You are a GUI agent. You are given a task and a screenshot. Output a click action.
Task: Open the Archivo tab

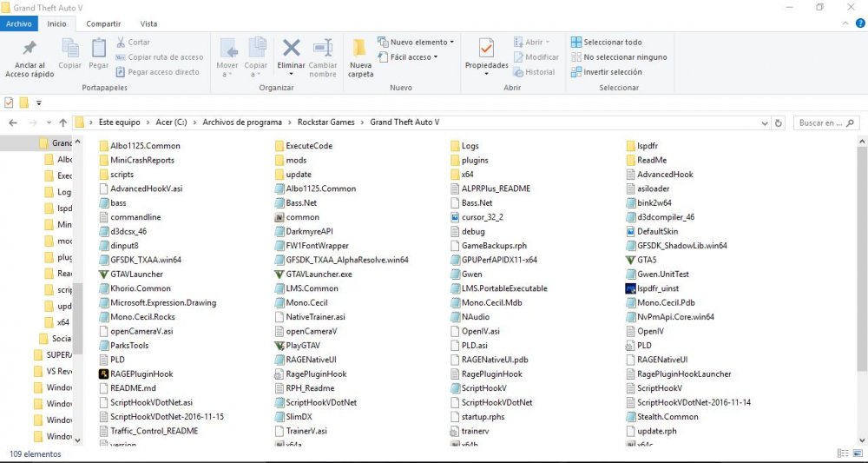click(19, 23)
